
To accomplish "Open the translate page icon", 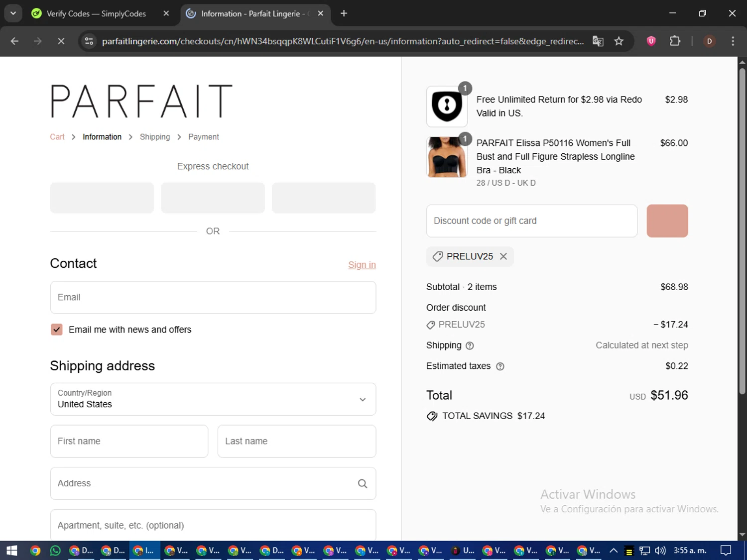I will click(x=598, y=41).
